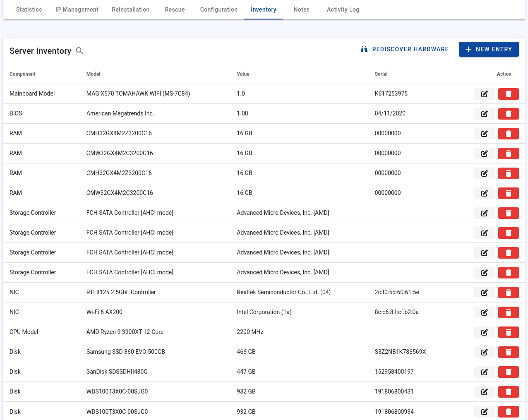528x420 pixels.
Task: Delete the RTL8125 2.5GbE NIC entry
Action: click(x=509, y=293)
